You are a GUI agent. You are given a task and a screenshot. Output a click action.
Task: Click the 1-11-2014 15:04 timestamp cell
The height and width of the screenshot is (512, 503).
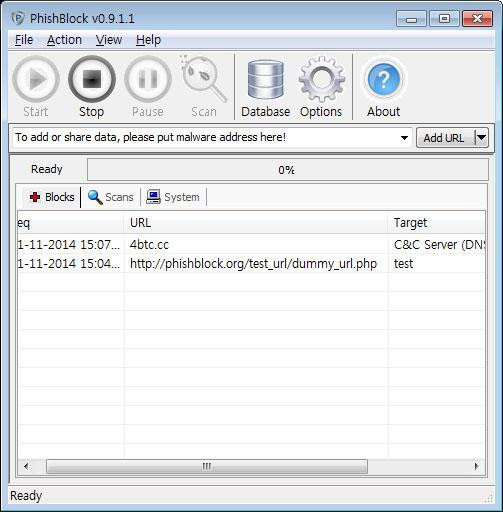pyautogui.click(x=68, y=264)
